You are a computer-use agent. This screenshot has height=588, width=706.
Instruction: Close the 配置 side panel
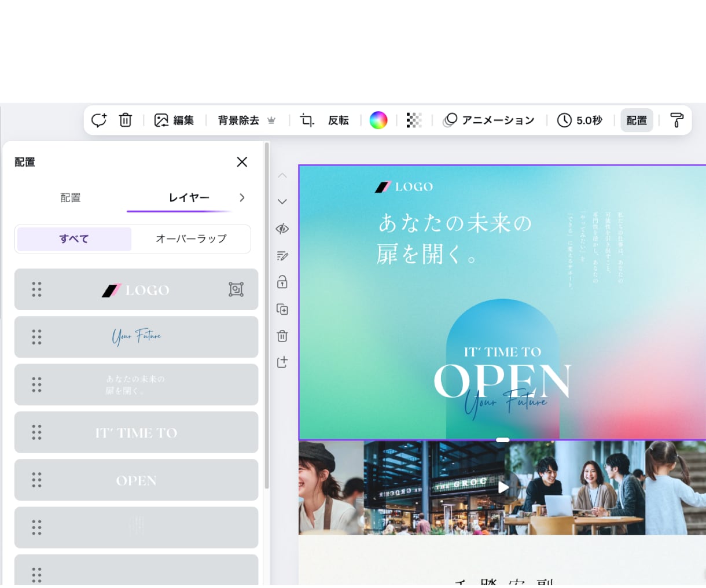242,162
